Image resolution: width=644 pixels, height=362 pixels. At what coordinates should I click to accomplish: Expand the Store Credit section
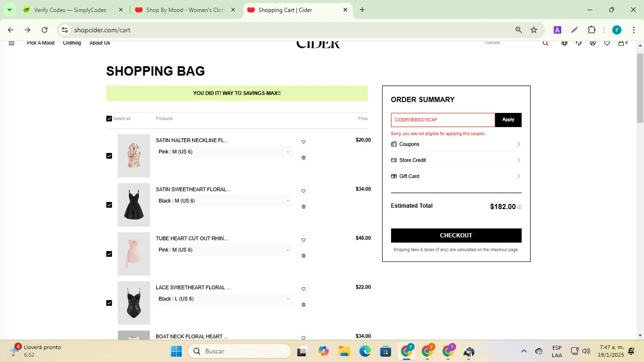pyautogui.click(x=456, y=160)
